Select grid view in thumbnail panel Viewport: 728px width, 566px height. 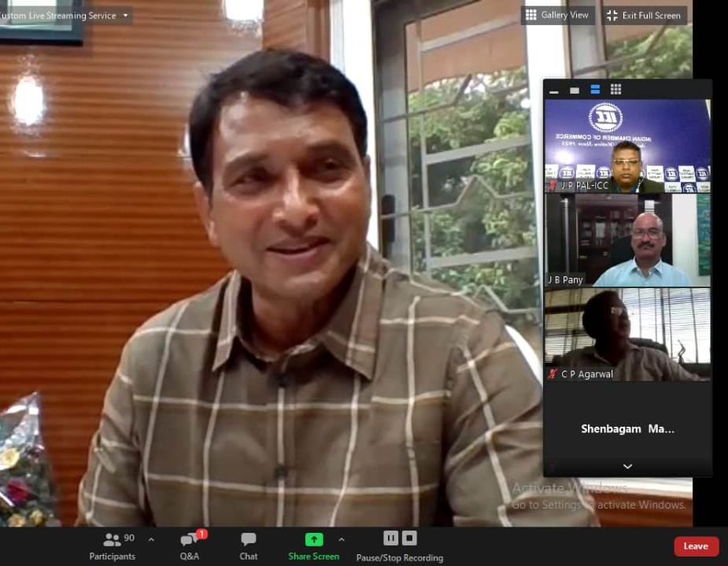pos(615,89)
